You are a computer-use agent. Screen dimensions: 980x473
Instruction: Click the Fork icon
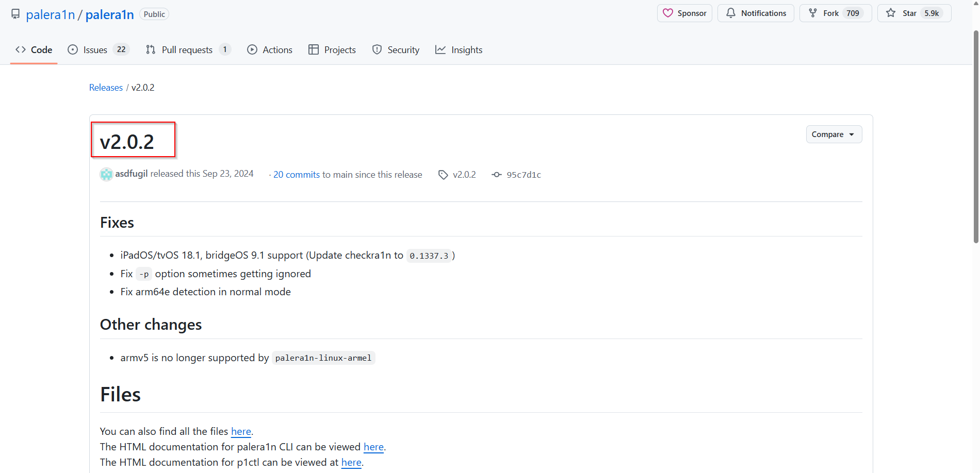coord(813,13)
